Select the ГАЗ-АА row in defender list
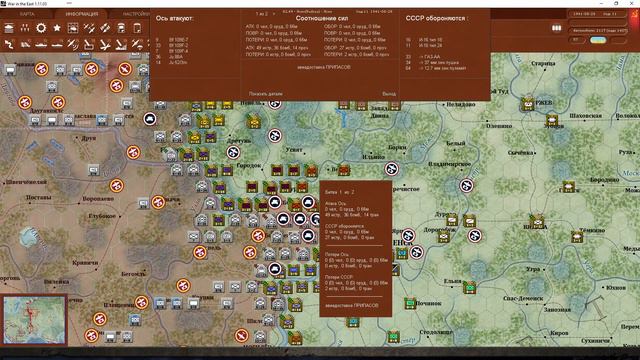This screenshot has width=640, height=360. [x=423, y=57]
